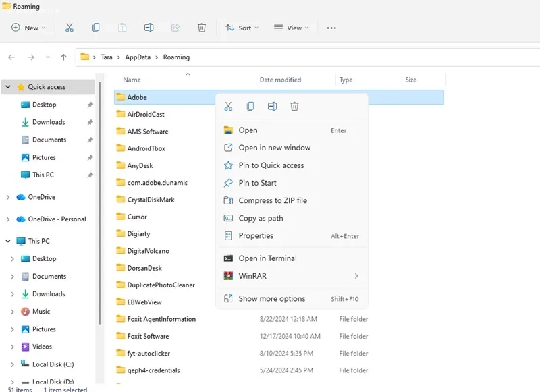Click the Up one level arrow button

63,57
